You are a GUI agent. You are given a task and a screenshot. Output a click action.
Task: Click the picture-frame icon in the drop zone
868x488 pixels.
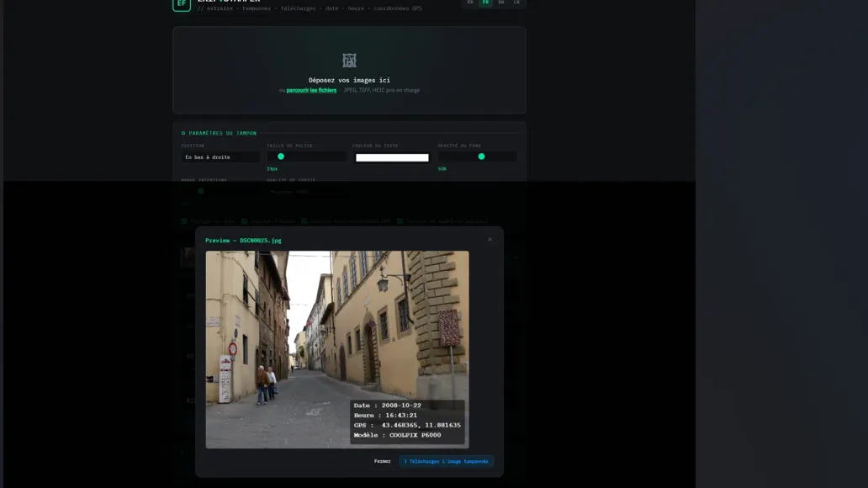(349, 60)
